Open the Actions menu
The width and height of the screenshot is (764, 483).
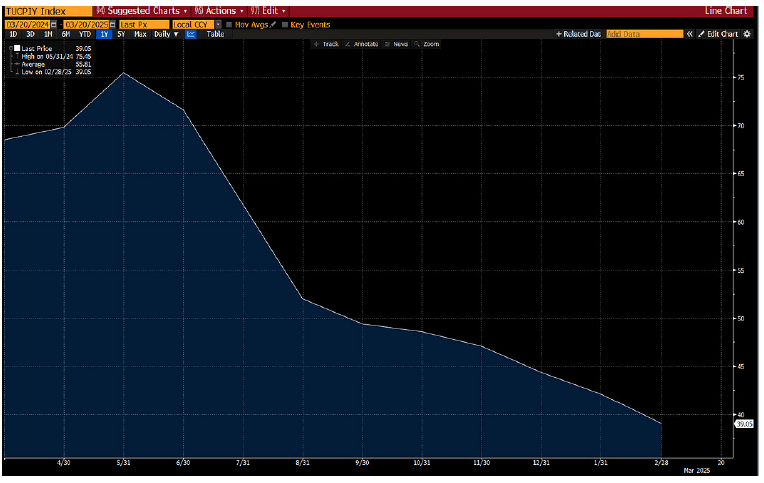[219, 10]
